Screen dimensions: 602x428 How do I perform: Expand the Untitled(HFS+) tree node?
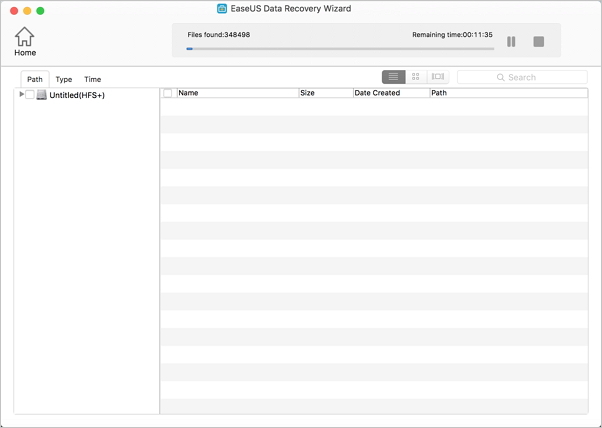pyautogui.click(x=22, y=94)
